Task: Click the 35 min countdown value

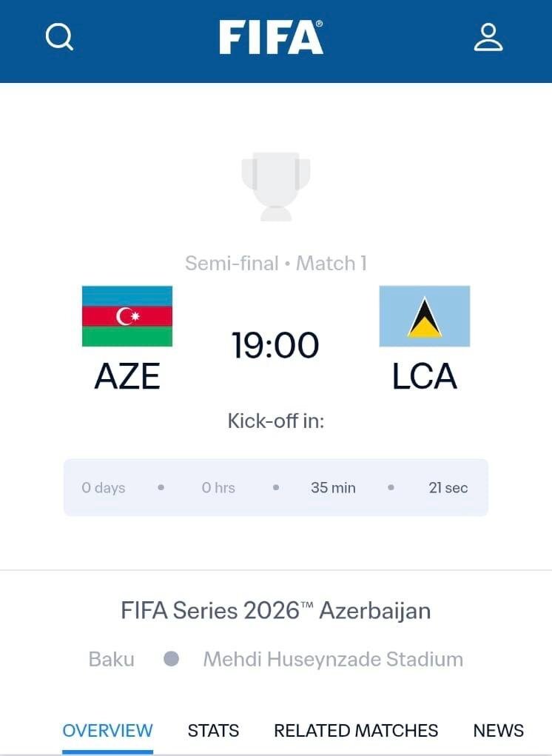Action: [x=333, y=488]
